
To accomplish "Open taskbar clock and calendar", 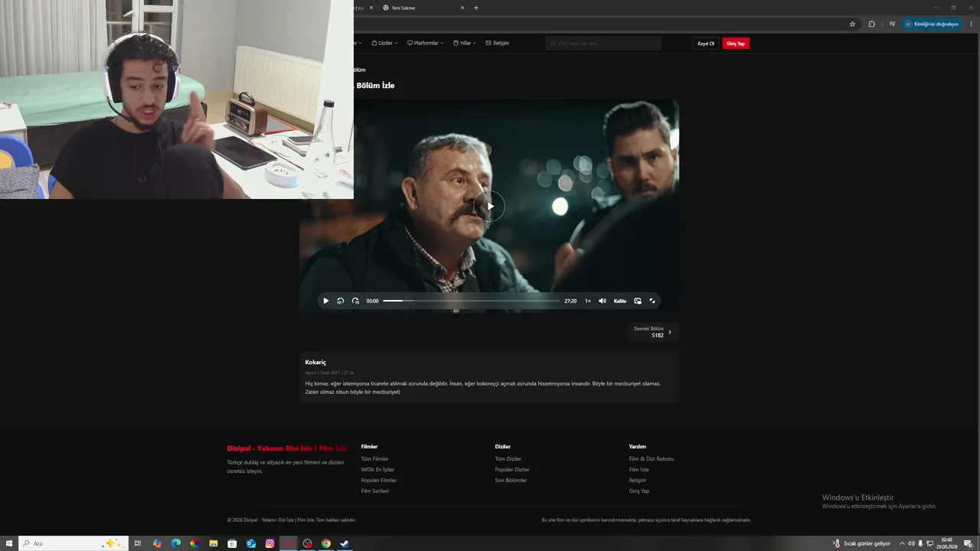I will tap(947, 543).
